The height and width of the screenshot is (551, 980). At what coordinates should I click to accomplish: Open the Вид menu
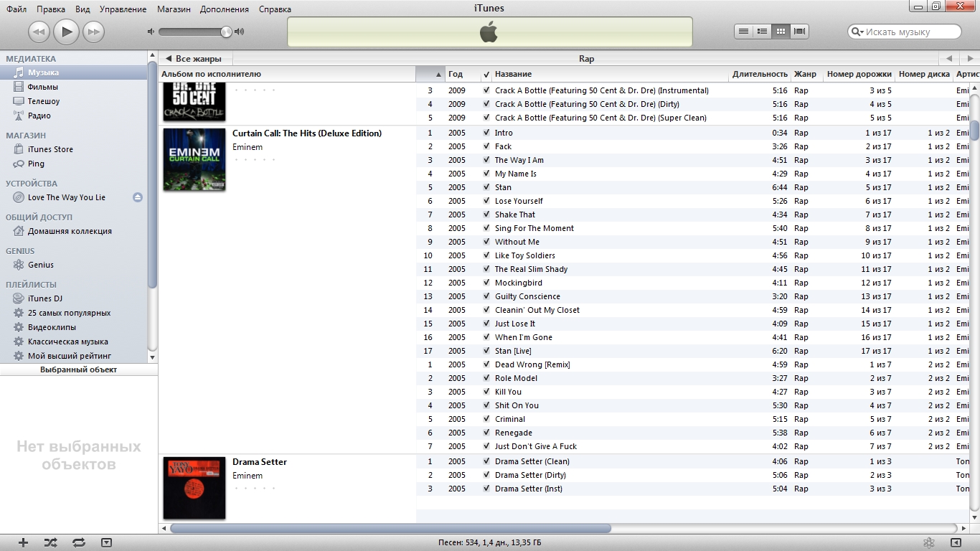[x=83, y=9]
